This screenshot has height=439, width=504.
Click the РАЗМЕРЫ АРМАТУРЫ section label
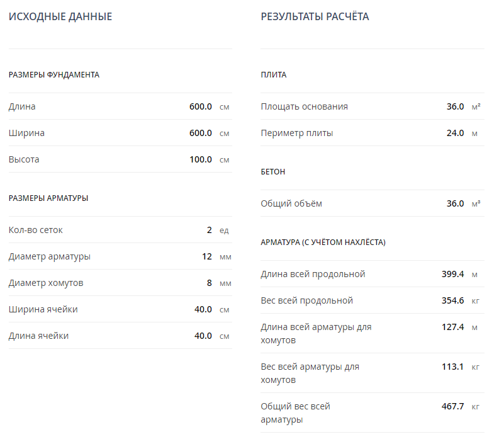[48, 198]
